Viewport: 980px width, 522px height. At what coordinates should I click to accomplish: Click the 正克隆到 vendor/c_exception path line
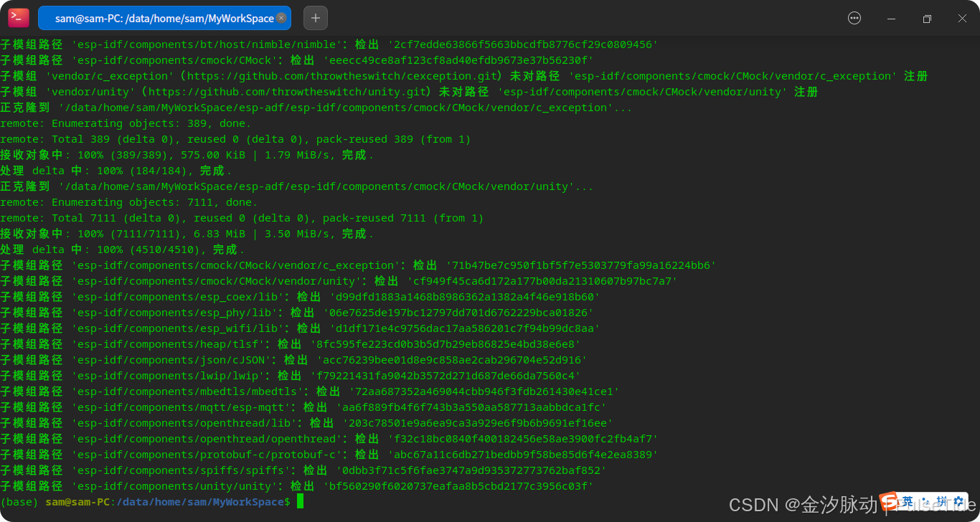[316, 108]
